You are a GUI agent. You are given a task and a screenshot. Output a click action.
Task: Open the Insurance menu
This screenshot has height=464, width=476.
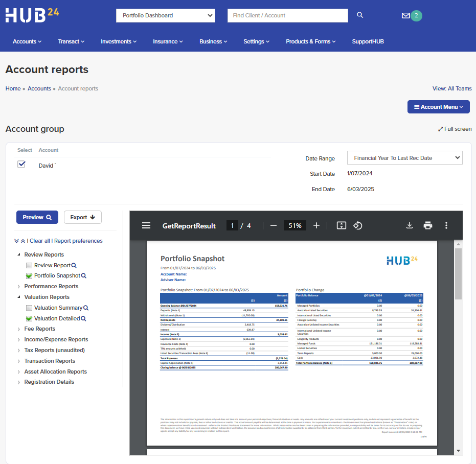pos(168,41)
